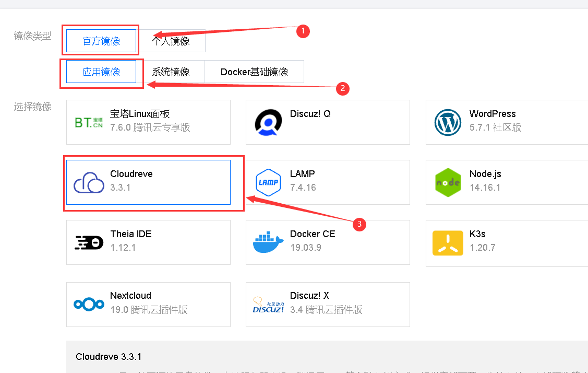The width and height of the screenshot is (588, 373).
Task: Choose 宝塔Linux面板 image title
Action: pos(140,114)
